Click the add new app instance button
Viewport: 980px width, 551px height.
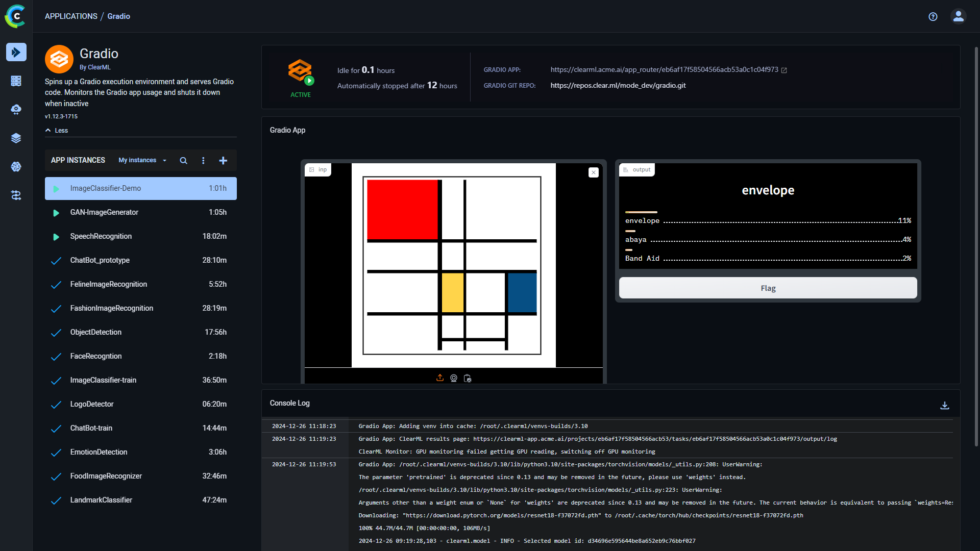(224, 160)
